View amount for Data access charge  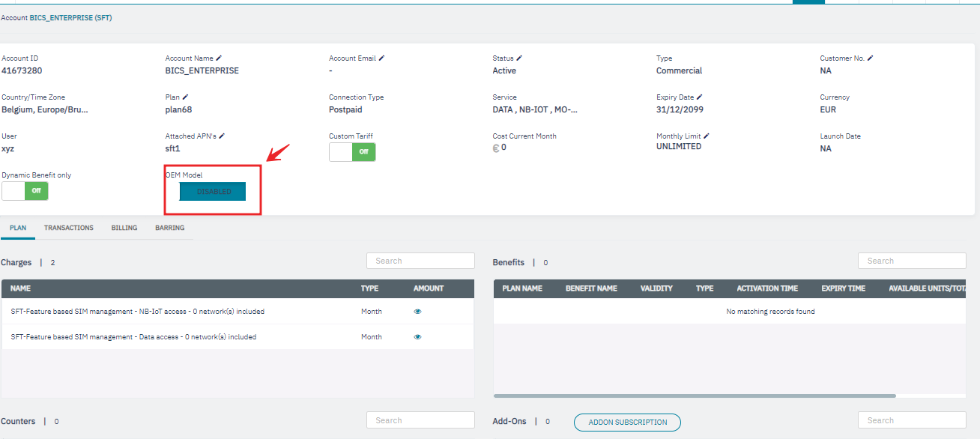point(417,337)
